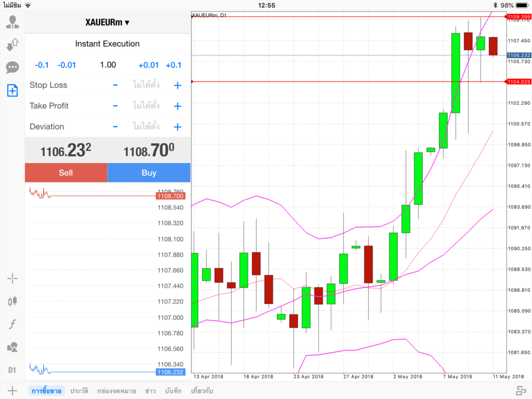Select the 1.00 volume field
The height and width of the screenshot is (399, 532).
coord(108,65)
